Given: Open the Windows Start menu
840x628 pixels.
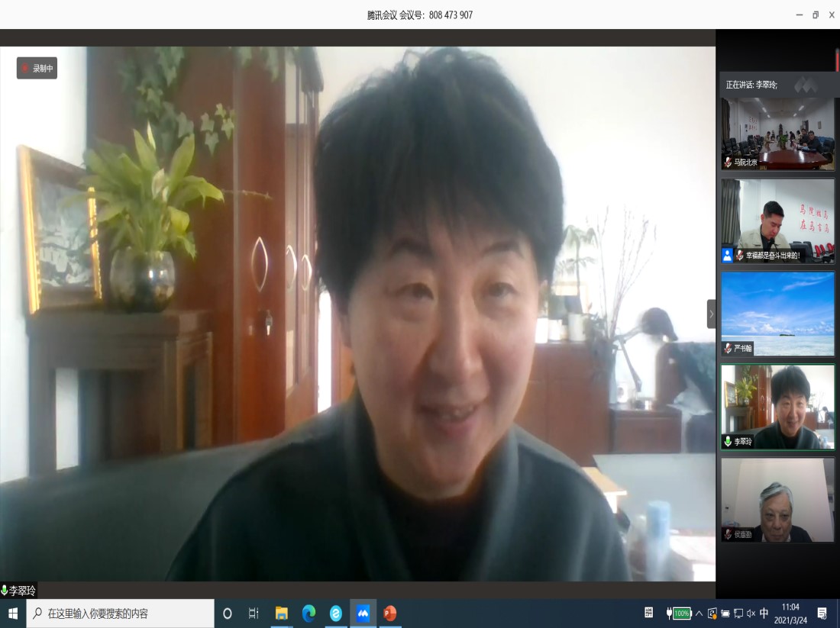Looking at the screenshot, I should click(13, 614).
